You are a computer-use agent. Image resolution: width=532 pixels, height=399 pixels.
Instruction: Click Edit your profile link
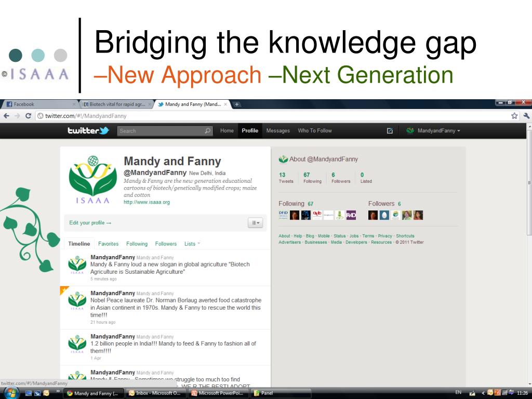(90, 222)
